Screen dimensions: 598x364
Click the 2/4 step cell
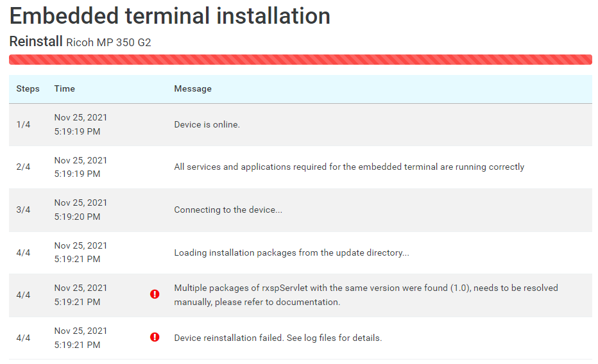coord(23,167)
